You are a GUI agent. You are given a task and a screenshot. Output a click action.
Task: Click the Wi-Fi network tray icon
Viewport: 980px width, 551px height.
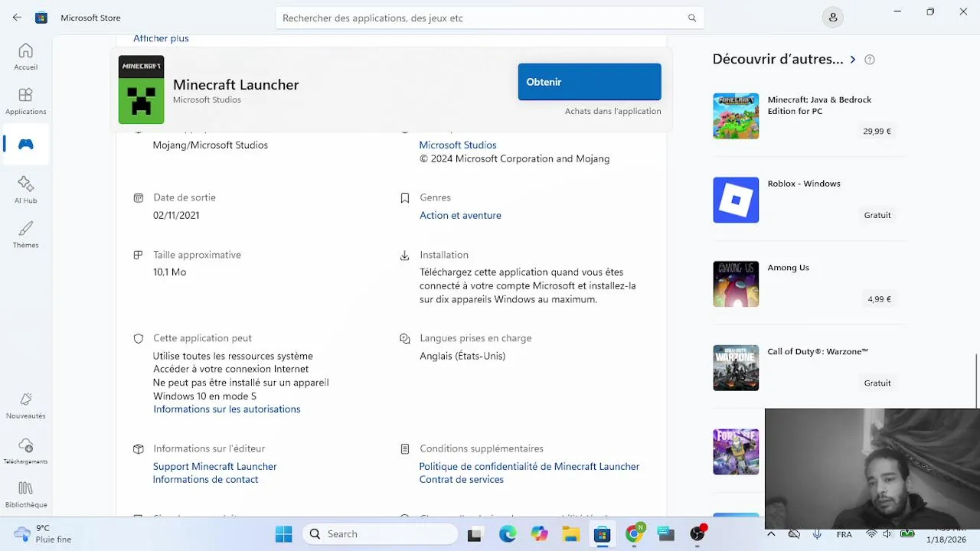(871, 534)
